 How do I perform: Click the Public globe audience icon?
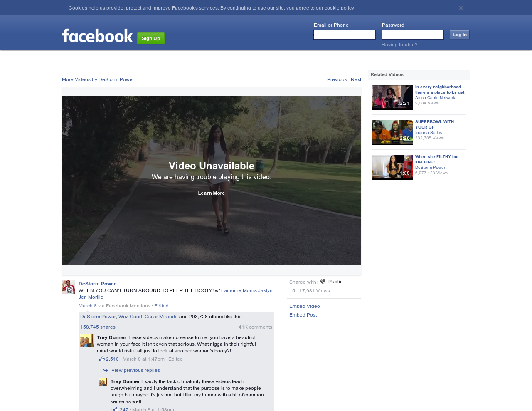tap(323, 282)
